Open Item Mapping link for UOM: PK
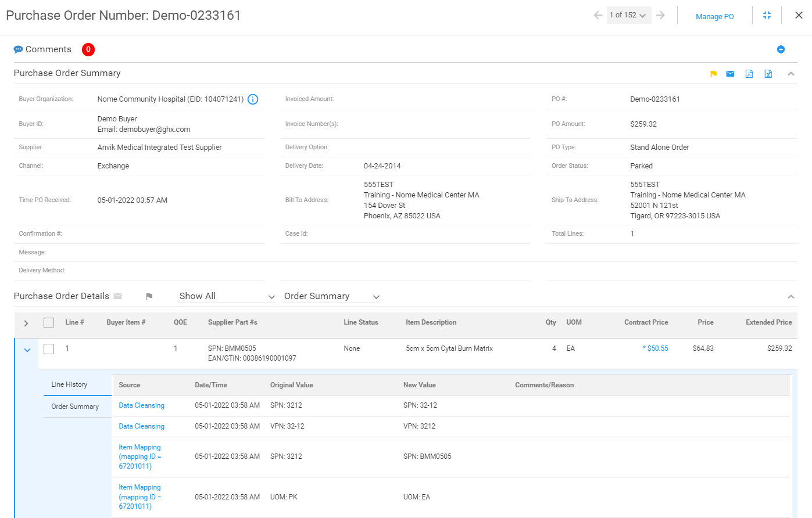The width and height of the screenshot is (812, 518). pos(140,497)
